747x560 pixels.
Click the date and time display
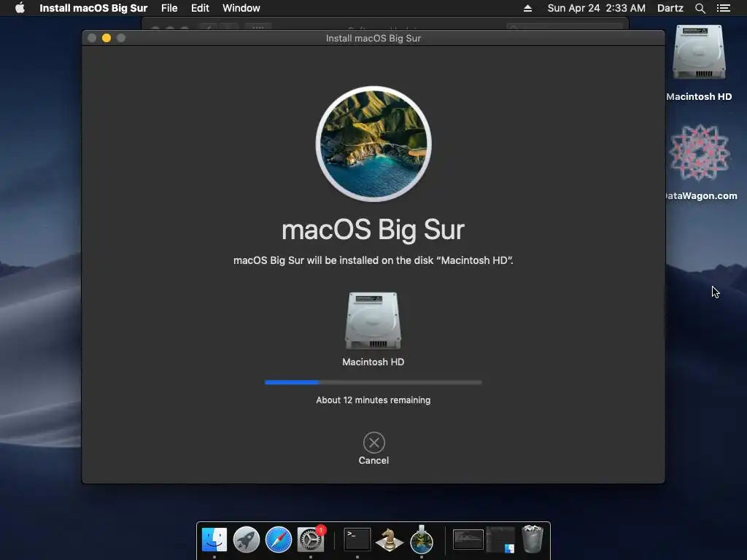point(596,8)
